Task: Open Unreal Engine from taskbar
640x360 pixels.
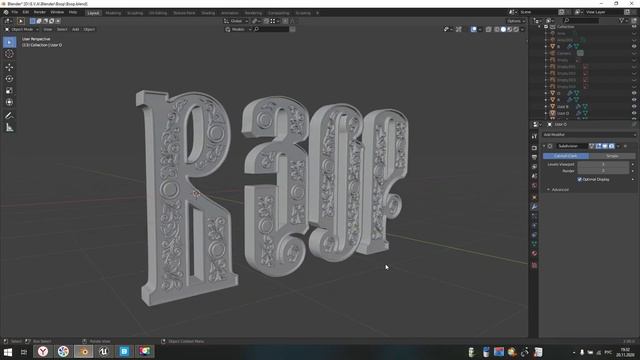Action: [104, 351]
